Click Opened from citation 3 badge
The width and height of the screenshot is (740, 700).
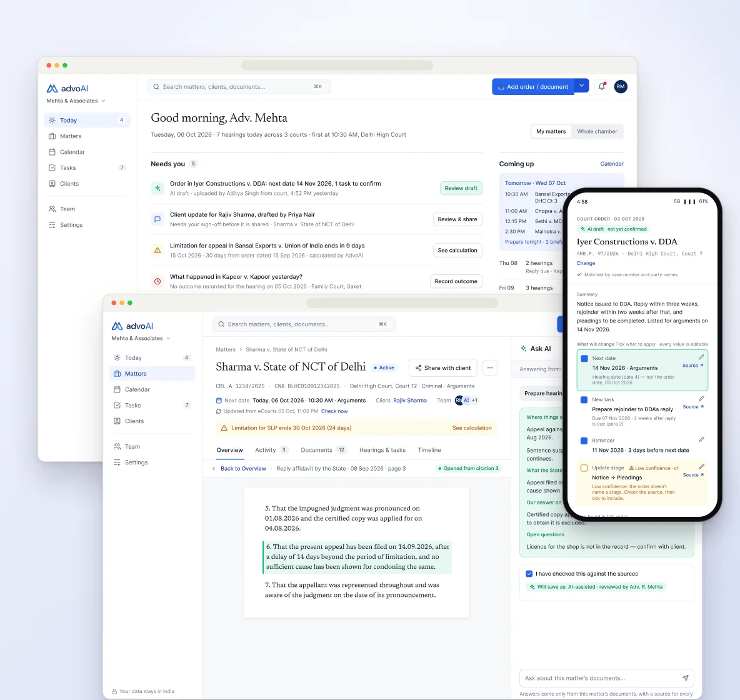[x=469, y=468]
